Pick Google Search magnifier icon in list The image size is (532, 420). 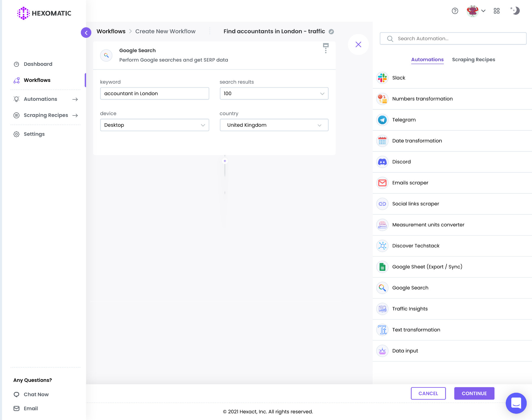pos(382,288)
